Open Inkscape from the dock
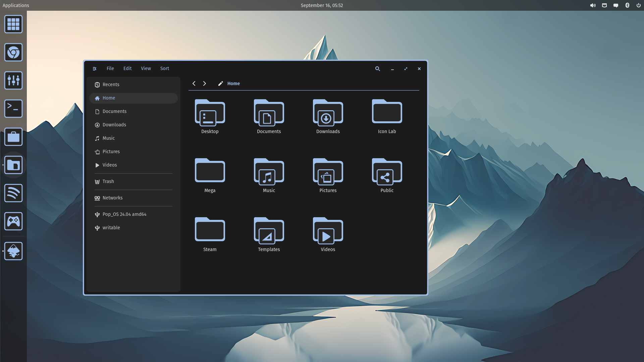Image resolution: width=644 pixels, height=362 pixels. [x=13, y=251]
